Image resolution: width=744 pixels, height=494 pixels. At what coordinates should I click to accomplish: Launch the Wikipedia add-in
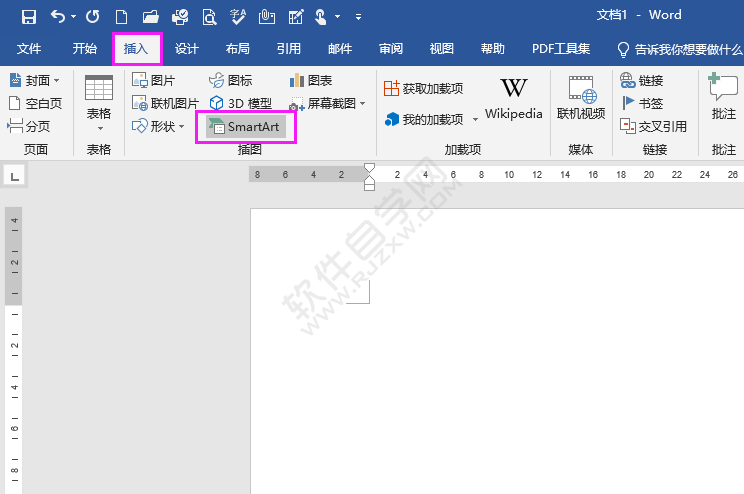513,99
